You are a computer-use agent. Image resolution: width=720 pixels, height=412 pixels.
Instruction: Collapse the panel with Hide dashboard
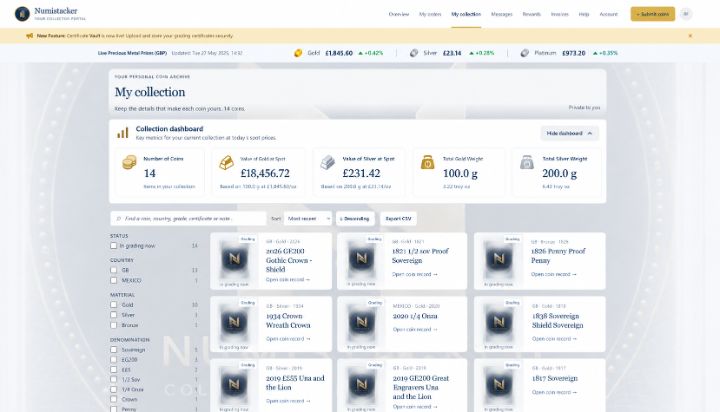(569, 133)
